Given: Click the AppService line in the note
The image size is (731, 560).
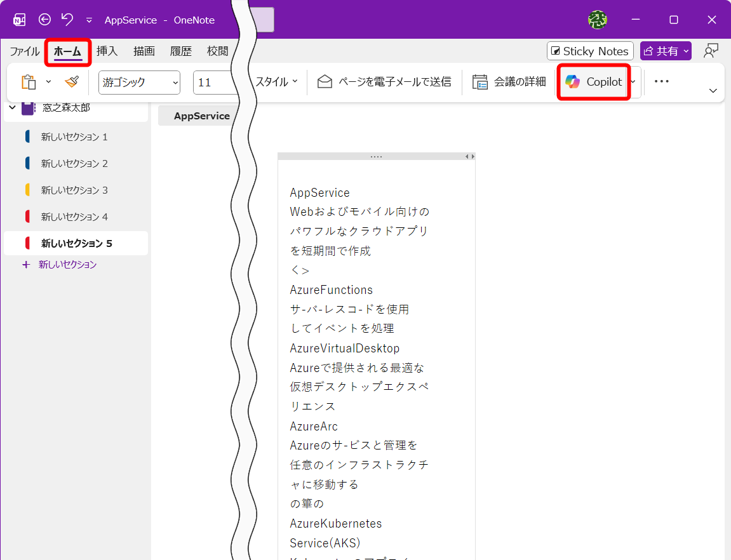Looking at the screenshot, I should [x=320, y=193].
